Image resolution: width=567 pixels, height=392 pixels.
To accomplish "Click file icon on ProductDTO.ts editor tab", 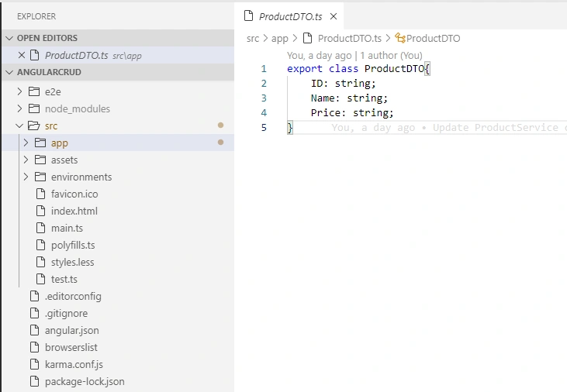I will (x=248, y=16).
